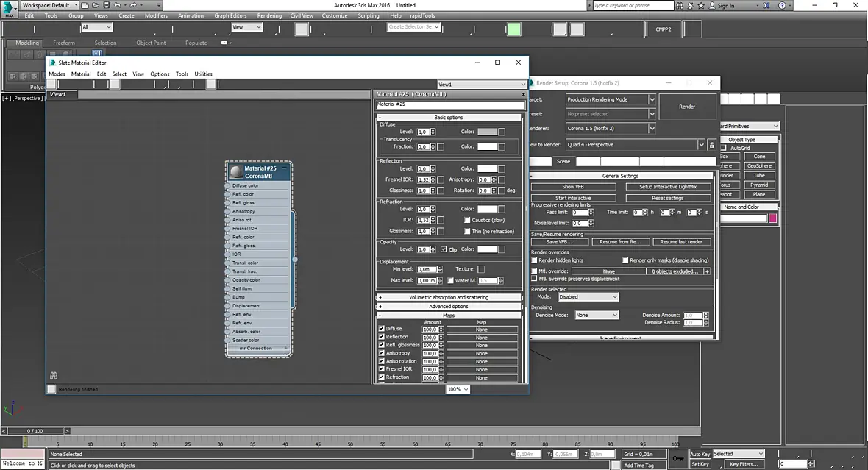
Task: Click the Render button in Render Setup
Action: [687, 107]
